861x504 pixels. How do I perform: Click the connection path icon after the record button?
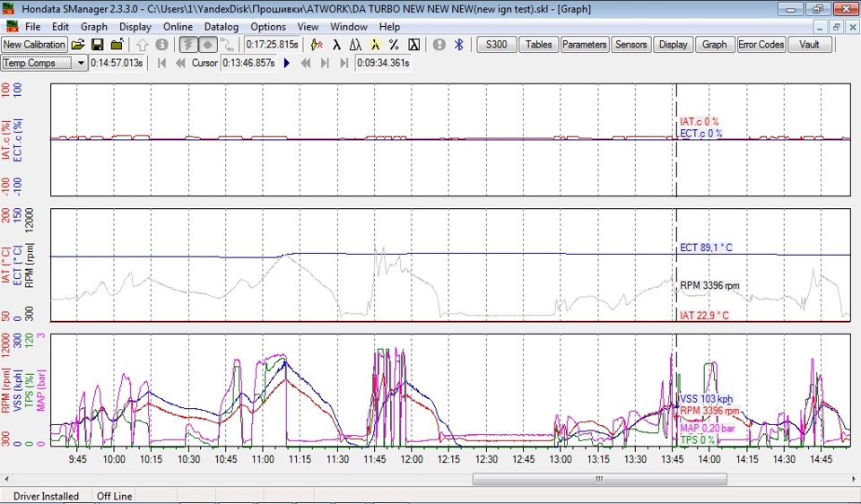(227, 45)
